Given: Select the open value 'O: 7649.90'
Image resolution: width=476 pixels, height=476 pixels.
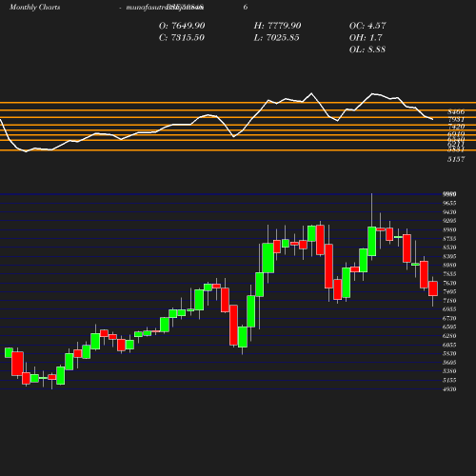Looking at the screenshot, I should 182,26.
